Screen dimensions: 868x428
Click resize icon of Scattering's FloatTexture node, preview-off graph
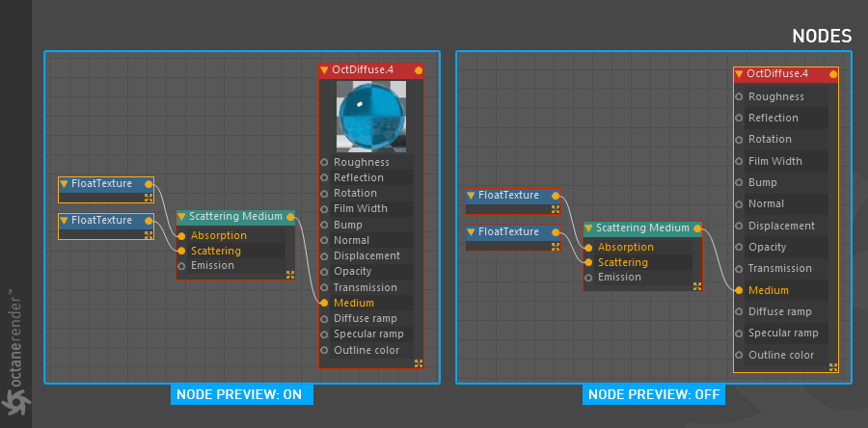pos(556,247)
